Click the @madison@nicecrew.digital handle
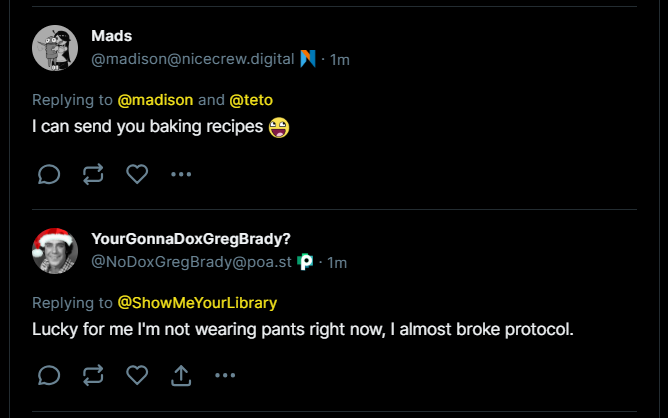This screenshot has width=668, height=418. (x=192, y=60)
